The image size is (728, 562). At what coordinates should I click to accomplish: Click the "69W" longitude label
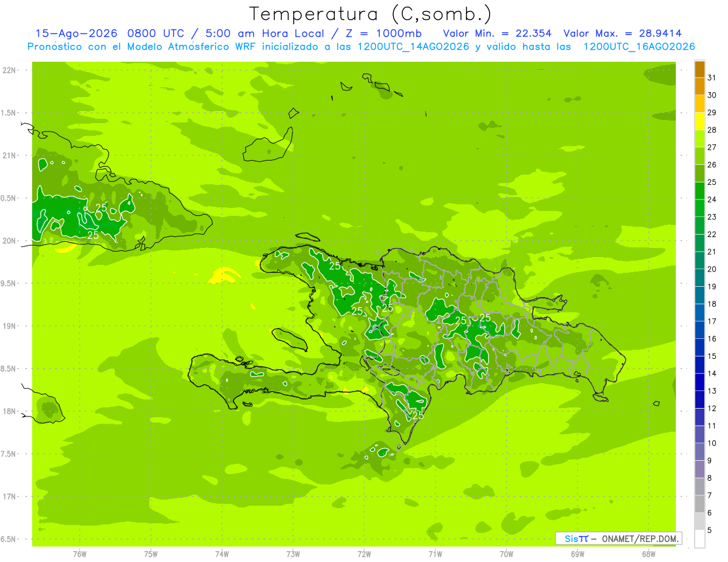tap(578, 554)
